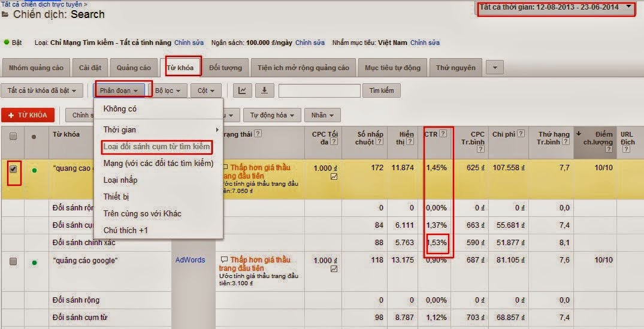Switch to the Cài đặt tab
Viewport: 644px width, 329px height.
(x=90, y=68)
